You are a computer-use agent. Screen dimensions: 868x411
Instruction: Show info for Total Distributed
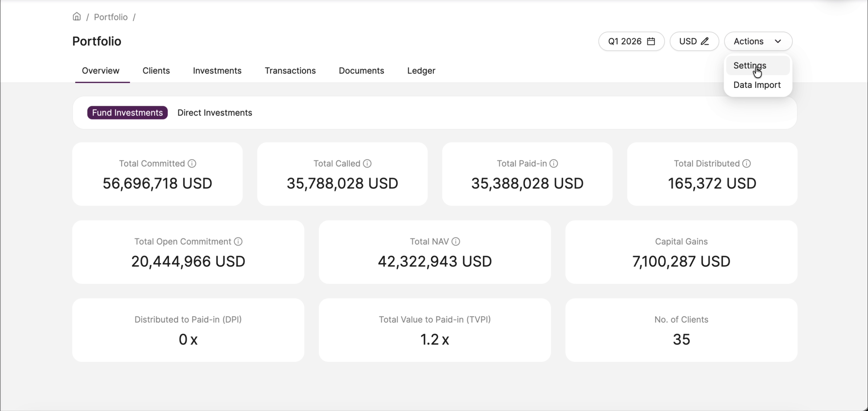click(746, 163)
